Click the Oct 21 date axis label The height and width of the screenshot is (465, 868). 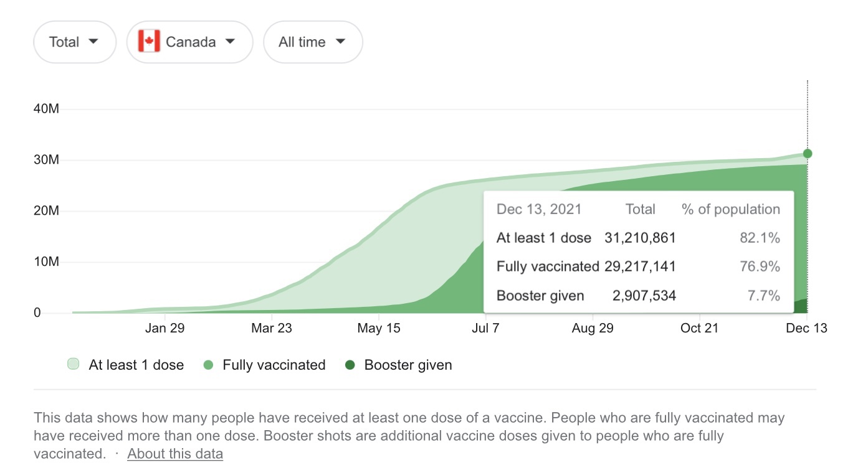[700, 328]
